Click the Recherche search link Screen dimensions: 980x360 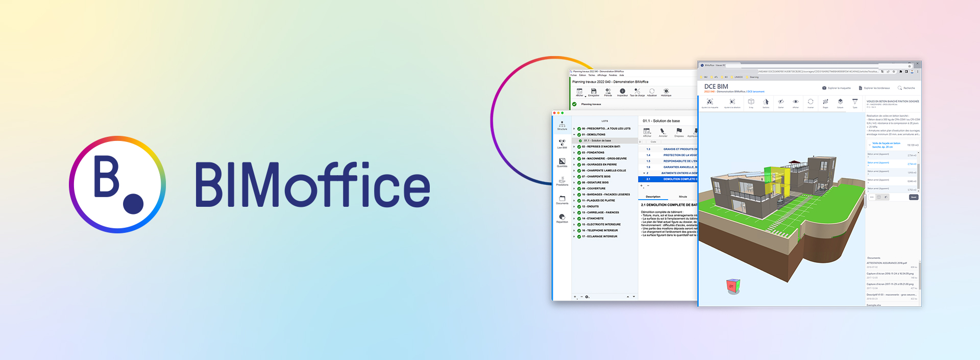coord(906,88)
